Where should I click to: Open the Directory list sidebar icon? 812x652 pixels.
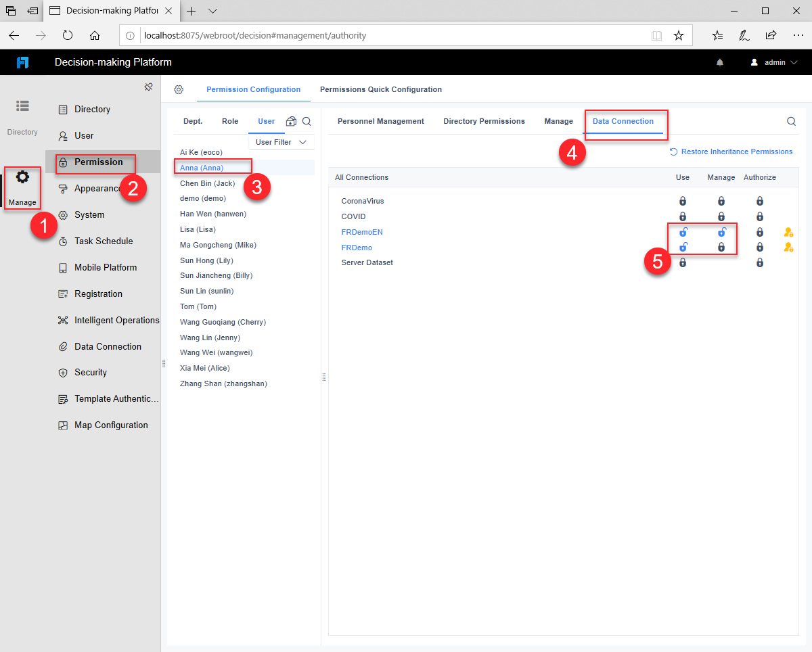23,106
